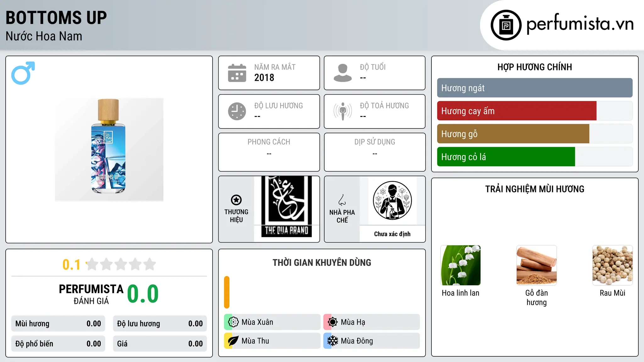
Task: Click the perfumer illustration above Chưa xác định
Action: [392, 200]
